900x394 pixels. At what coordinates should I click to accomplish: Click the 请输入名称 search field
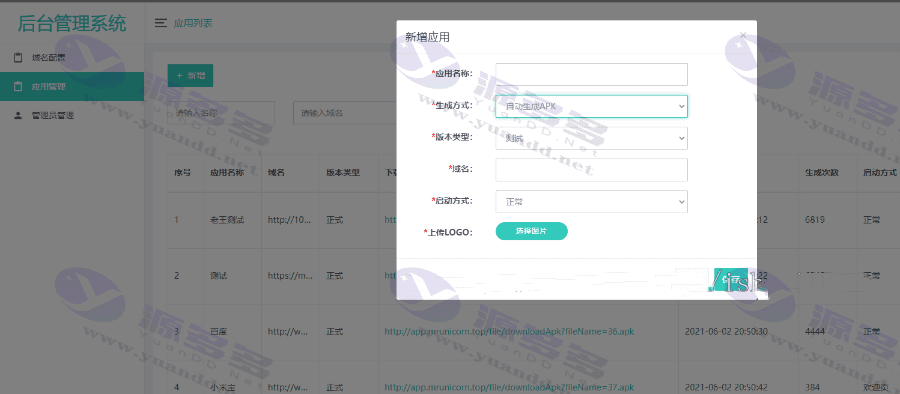(x=221, y=113)
